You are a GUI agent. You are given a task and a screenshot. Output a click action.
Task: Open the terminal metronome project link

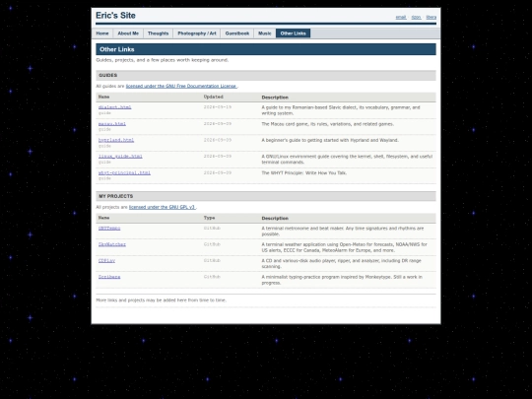tap(109, 229)
